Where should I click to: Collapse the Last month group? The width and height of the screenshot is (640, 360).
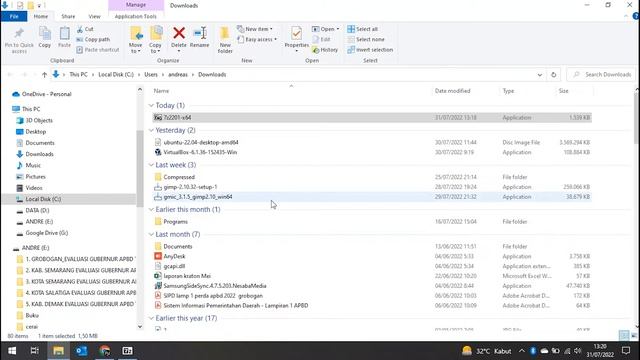151,235
